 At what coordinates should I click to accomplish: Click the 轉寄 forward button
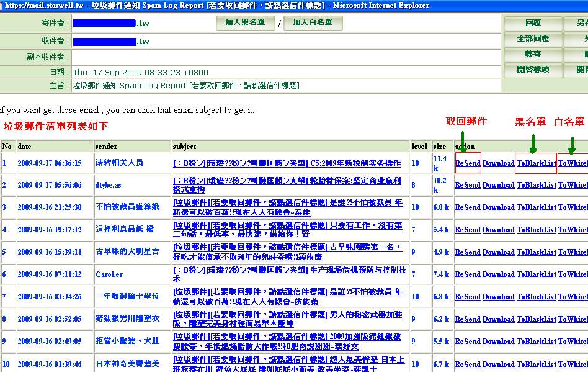coord(533,54)
